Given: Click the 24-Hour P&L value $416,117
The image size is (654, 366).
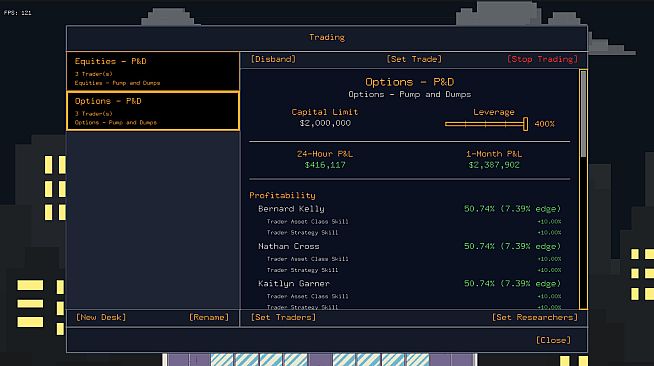Looking at the screenshot, I should click(x=325, y=165).
